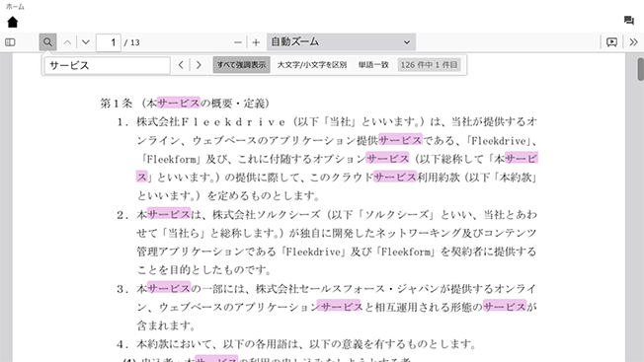Viewport: 644px width, 362px height.
Task: Toggle 大文字/小文字を区別 match case
Action: [312, 65]
